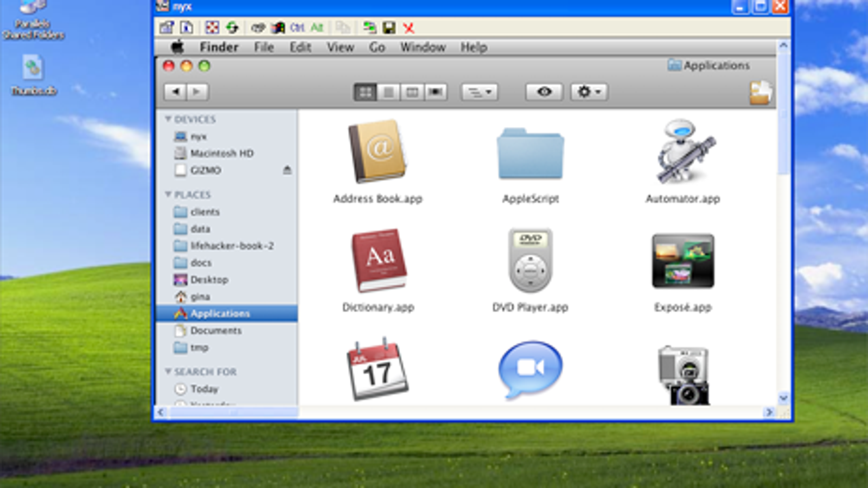The height and width of the screenshot is (488, 868).
Task: Open the Apple menu
Action: coord(177,47)
